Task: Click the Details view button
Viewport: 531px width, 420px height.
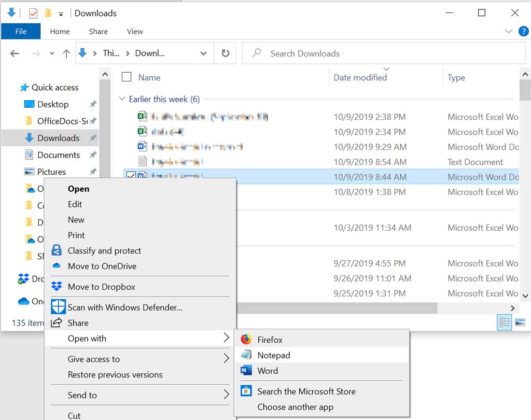Action: [x=504, y=323]
